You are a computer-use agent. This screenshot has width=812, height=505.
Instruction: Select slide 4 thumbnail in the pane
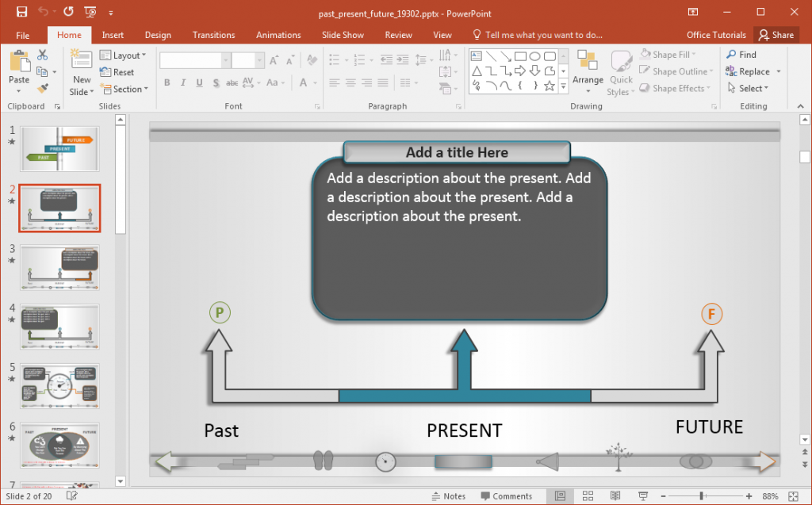[59, 327]
